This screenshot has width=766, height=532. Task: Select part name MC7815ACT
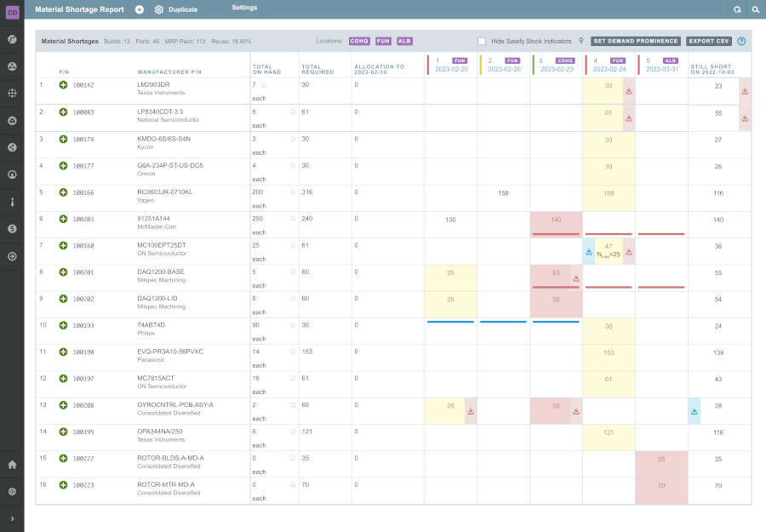(156, 378)
